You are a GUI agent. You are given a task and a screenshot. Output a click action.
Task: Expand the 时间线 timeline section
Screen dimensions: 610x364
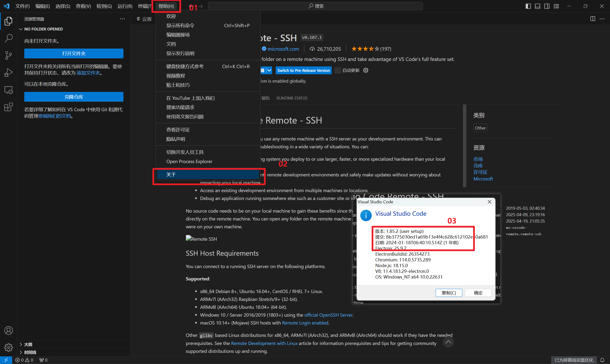coord(30,352)
